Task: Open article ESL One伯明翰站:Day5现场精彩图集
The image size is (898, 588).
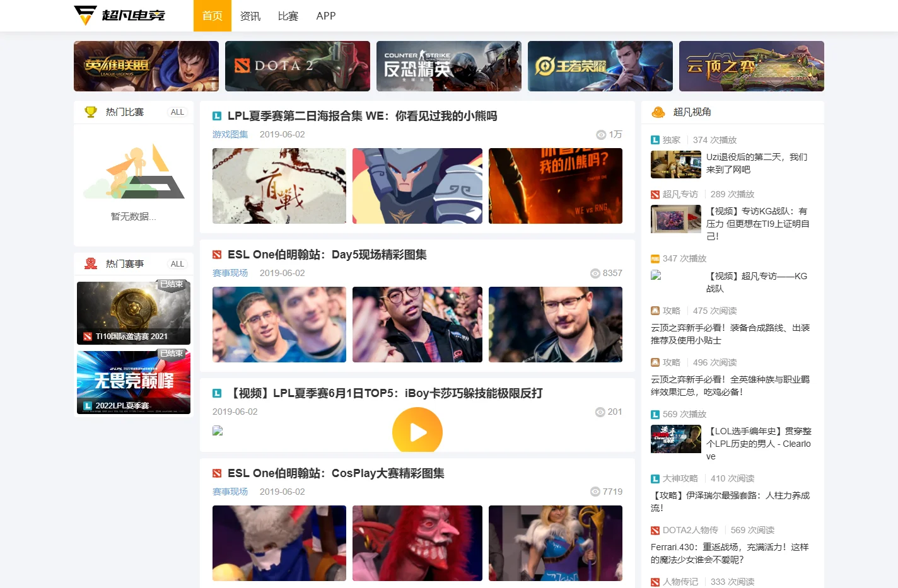Action: tap(327, 255)
